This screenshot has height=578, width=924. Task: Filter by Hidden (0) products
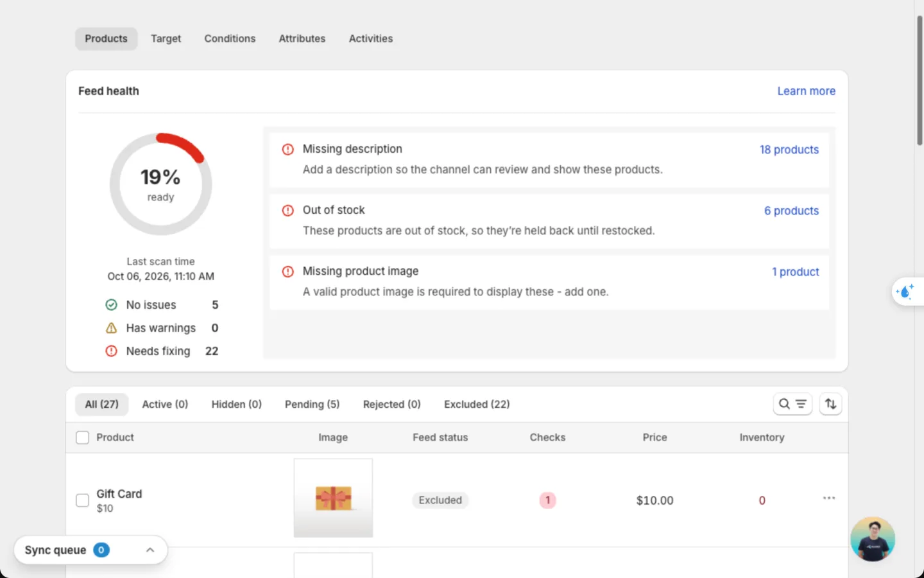point(237,405)
